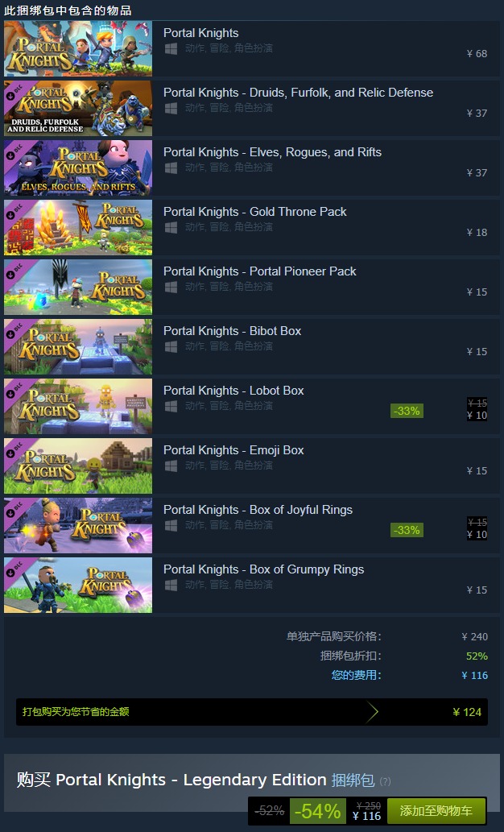Click Windows icon under Bibot Box
Viewport: 504px width, 832px height.
point(171,346)
